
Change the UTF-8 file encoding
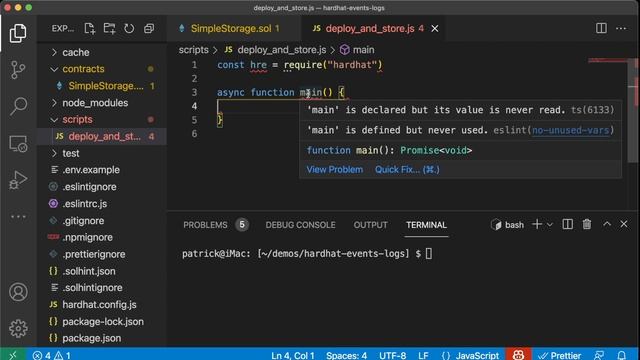393,355
